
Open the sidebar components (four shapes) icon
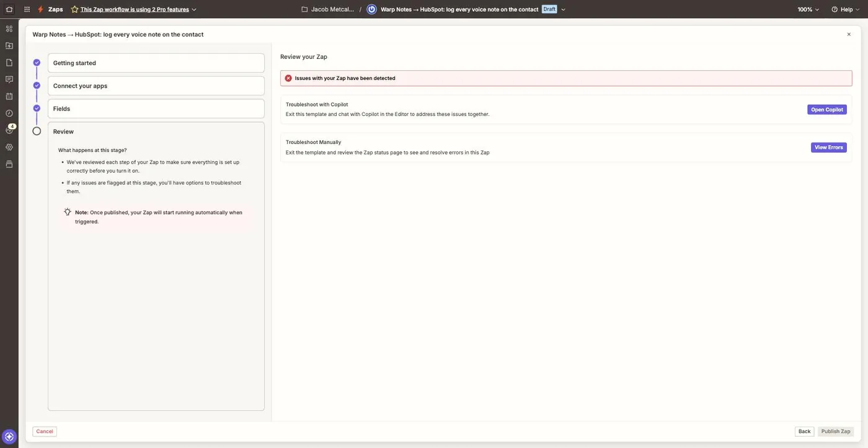click(9, 29)
